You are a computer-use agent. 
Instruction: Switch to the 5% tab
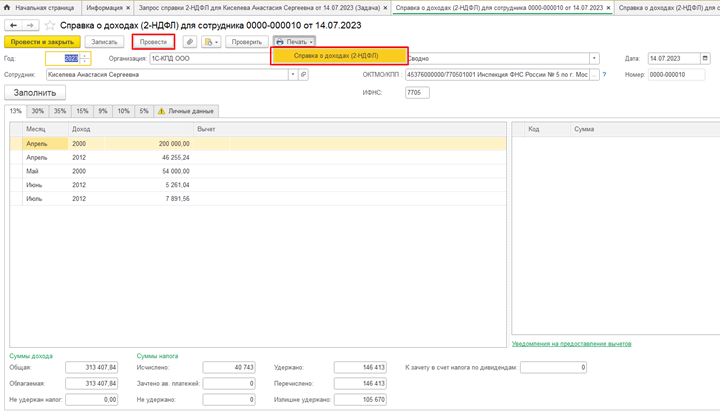click(x=144, y=111)
